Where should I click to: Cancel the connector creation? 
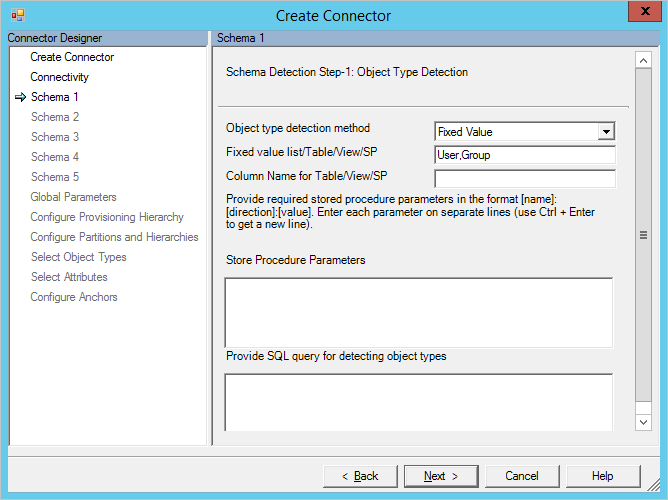pyautogui.click(x=522, y=476)
